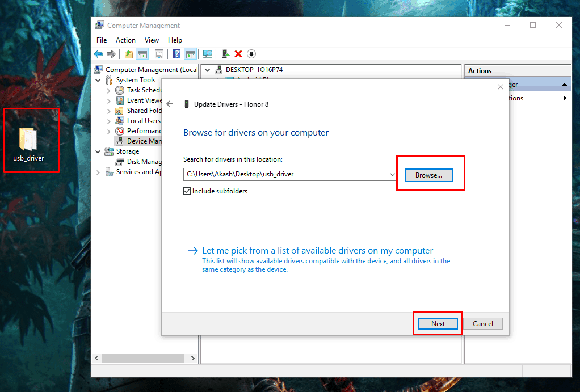Click the Up one level folder icon
The width and height of the screenshot is (580, 392).
click(x=129, y=54)
